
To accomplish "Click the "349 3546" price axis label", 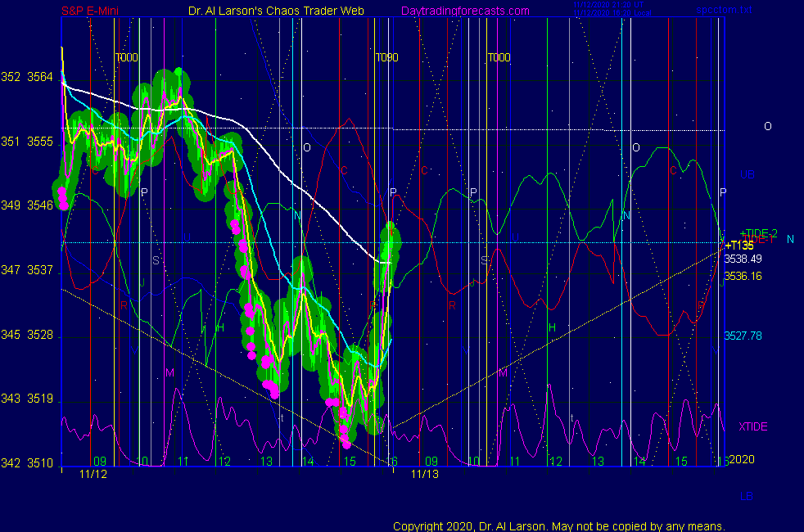I will pyautogui.click(x=27, y=205).
